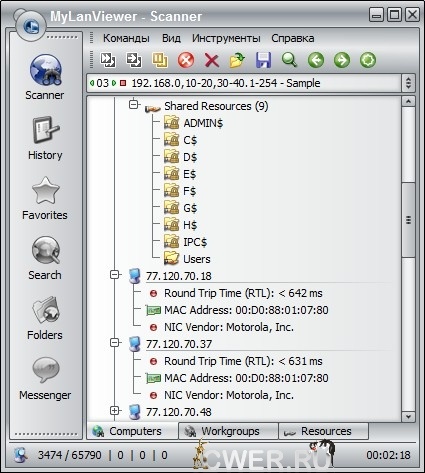Click the magnifying glass find icon
Screen dimensions: 425x473
pyautogui.click(x=289, y=60)
